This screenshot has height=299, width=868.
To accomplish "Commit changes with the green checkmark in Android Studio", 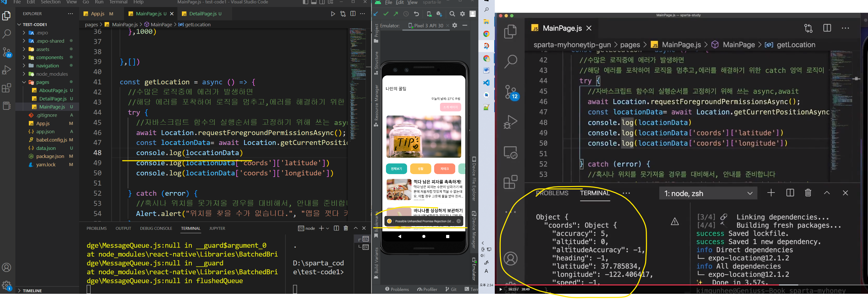I will tap(386, 14).
